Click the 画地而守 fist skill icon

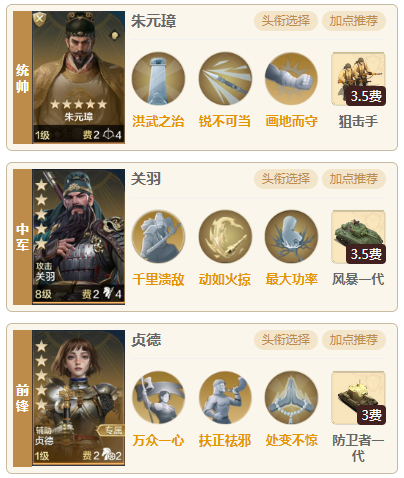[x=291, y=78]
